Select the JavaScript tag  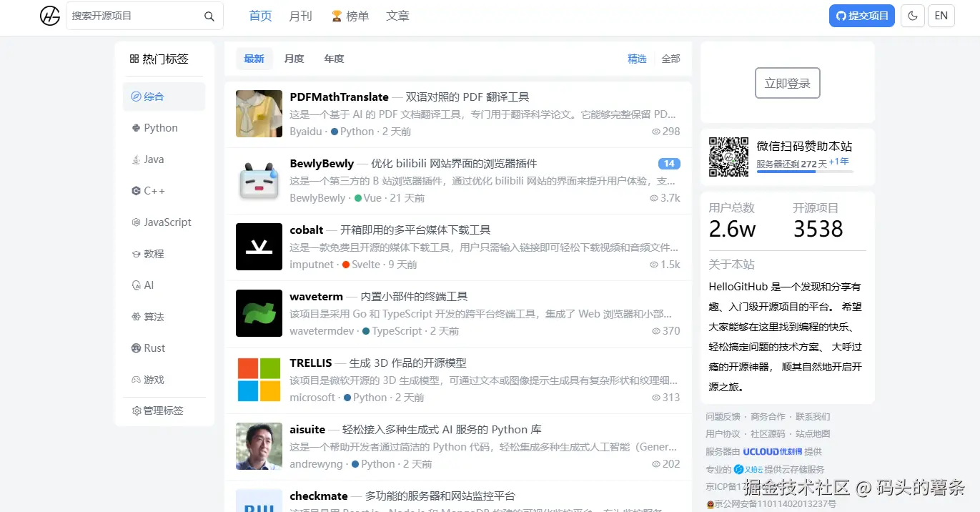[164, 222]
